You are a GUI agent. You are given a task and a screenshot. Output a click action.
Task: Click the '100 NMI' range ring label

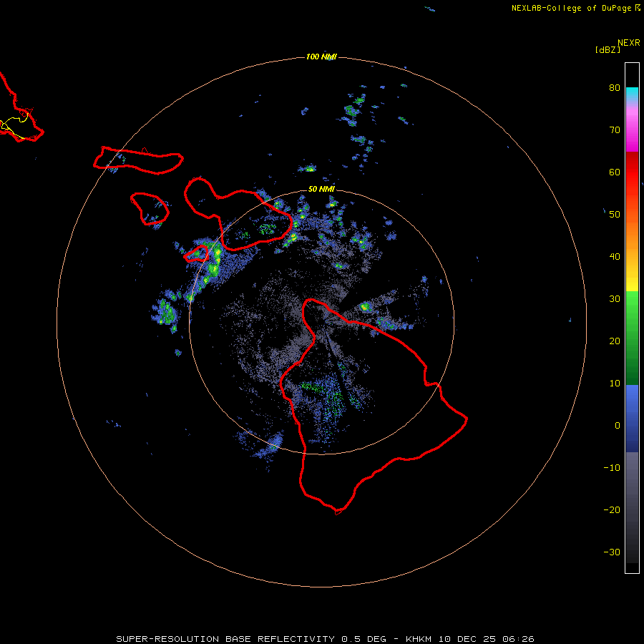click(x=321, y=57)
